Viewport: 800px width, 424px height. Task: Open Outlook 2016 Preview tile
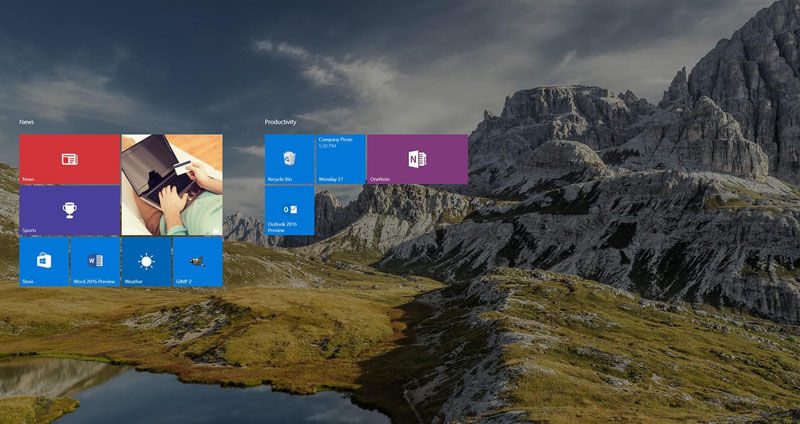pyautogui.click(x=289, y=210)
